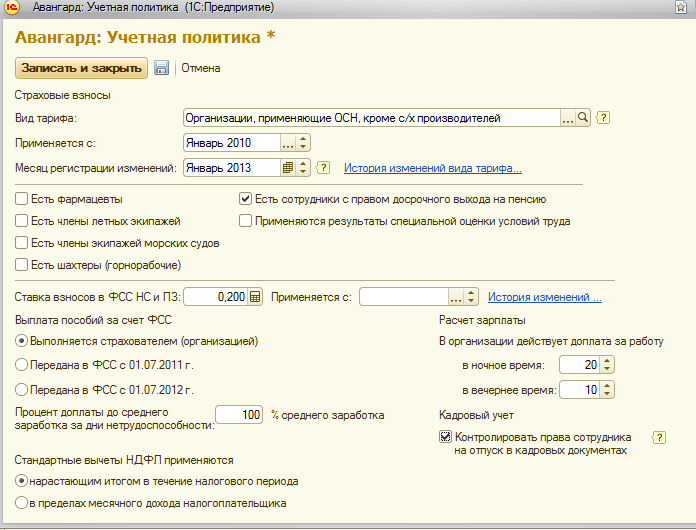Uncheck сотрудники с правом досрочного выхода на пенсию

pyautogui.click(x=245, y=198)
